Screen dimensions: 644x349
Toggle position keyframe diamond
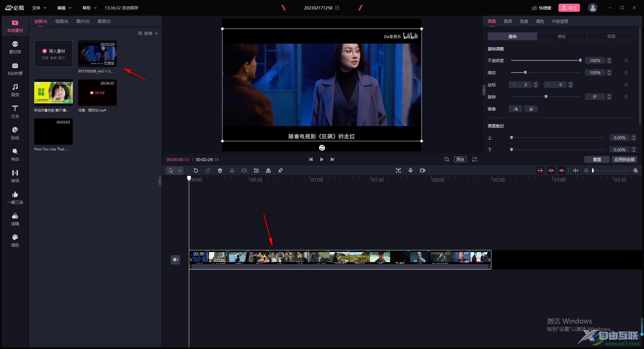pos(626,85)
